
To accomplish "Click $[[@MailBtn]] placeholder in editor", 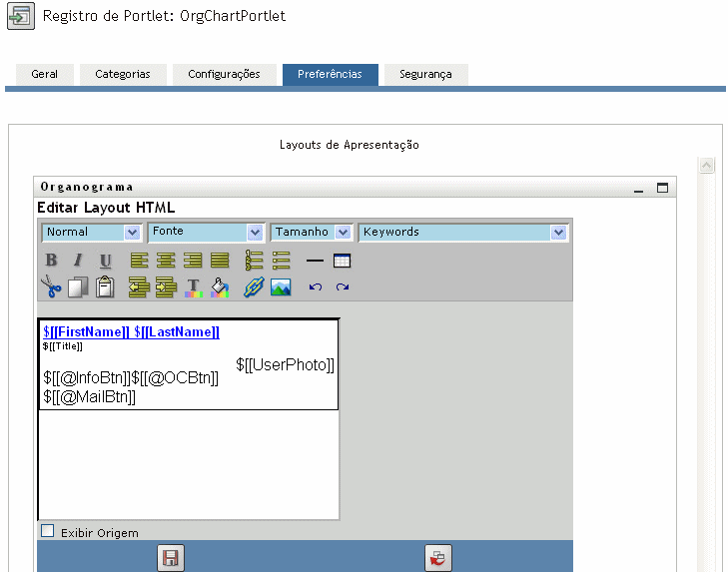I will pos(90,397).
